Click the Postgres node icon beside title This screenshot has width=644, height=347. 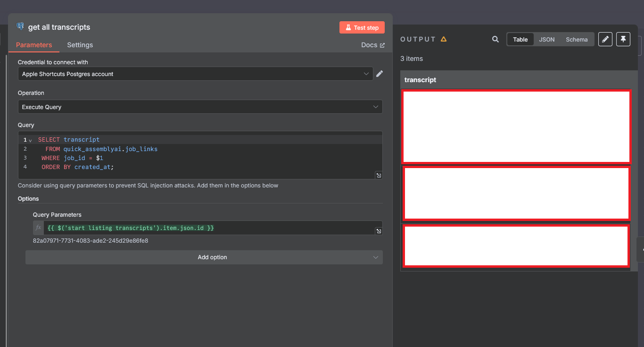click(20, 26)
